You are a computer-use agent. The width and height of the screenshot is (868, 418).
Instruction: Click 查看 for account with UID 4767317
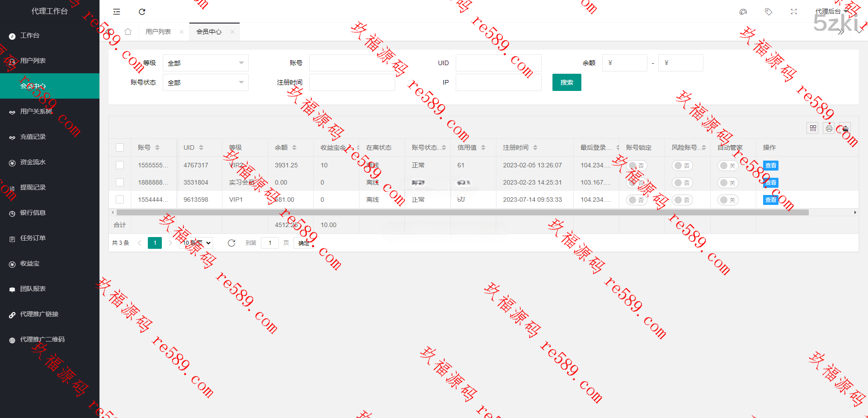tap(770, 166)
